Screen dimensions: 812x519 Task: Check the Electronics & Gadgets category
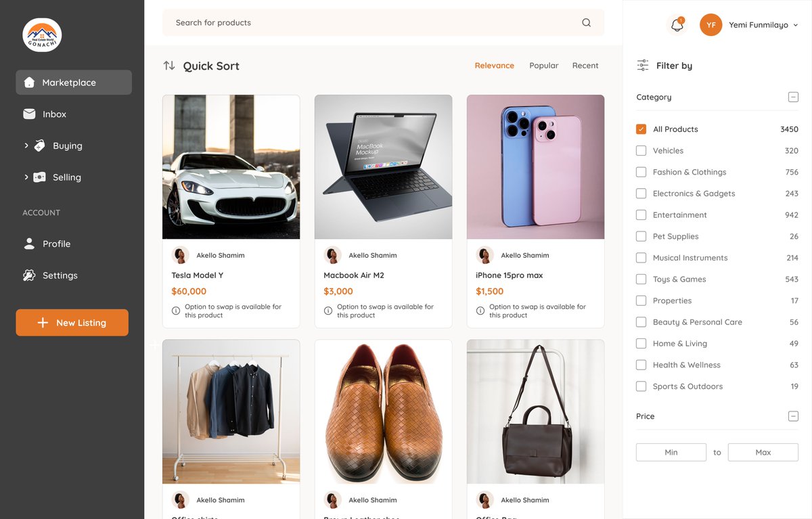(x=641, y=194)
